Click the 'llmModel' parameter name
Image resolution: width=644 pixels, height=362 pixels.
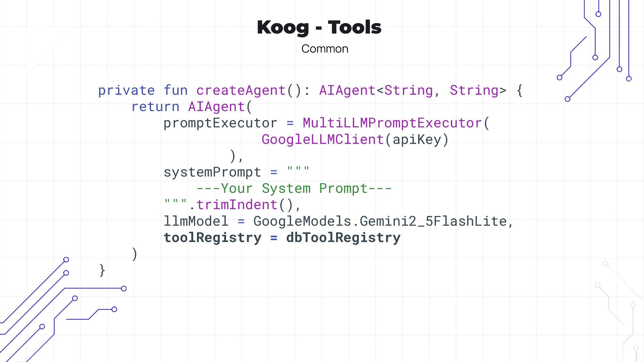[196, 221]
